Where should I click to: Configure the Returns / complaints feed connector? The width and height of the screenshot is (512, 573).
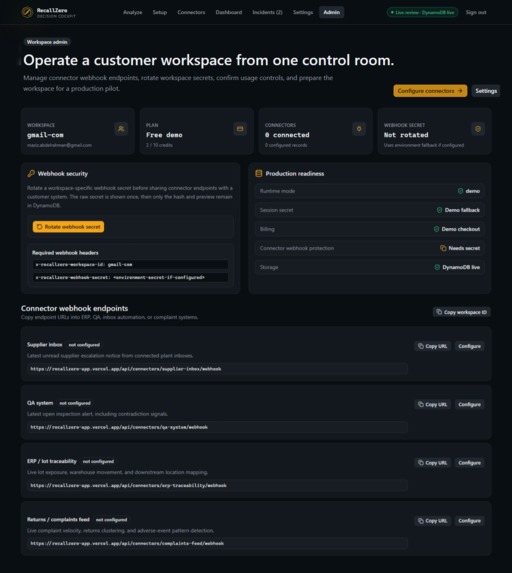click(x=470, y=521)
